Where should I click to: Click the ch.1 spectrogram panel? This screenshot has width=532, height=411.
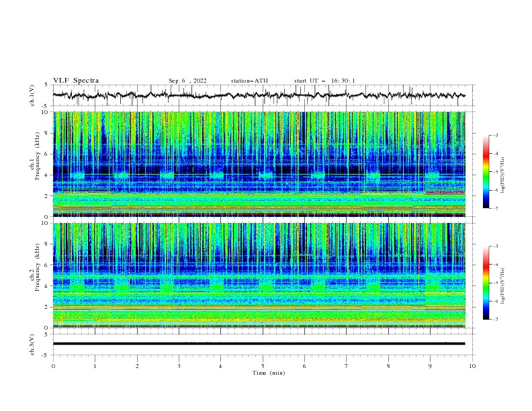[x=259, y=164]
